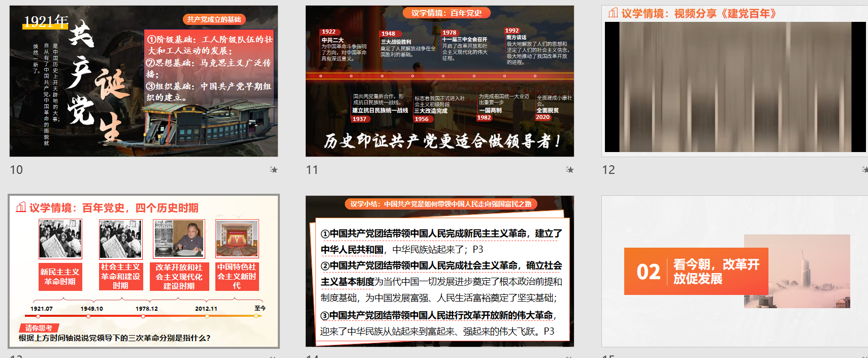Screen dimensions: 868x358
Task: Click the building icon in slide 12's title
Action: tap(613, 13)
